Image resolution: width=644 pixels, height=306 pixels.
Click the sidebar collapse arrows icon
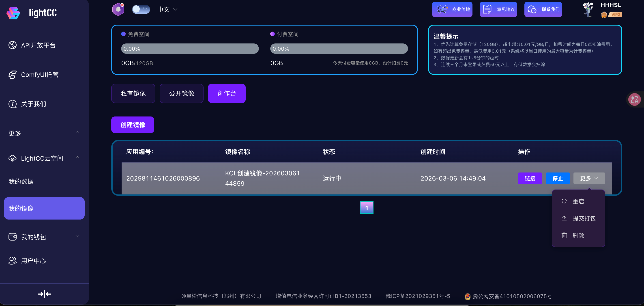pos(44,294)
